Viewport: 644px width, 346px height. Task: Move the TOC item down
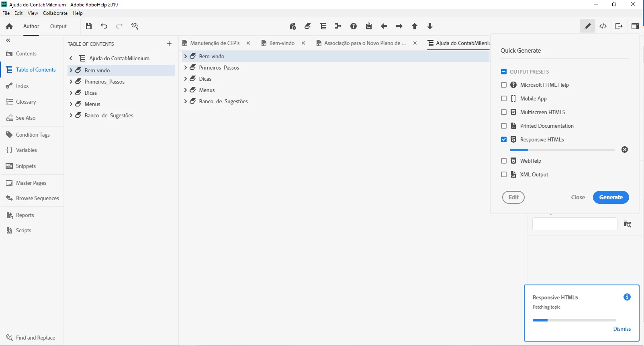click(x=430, y=26)
